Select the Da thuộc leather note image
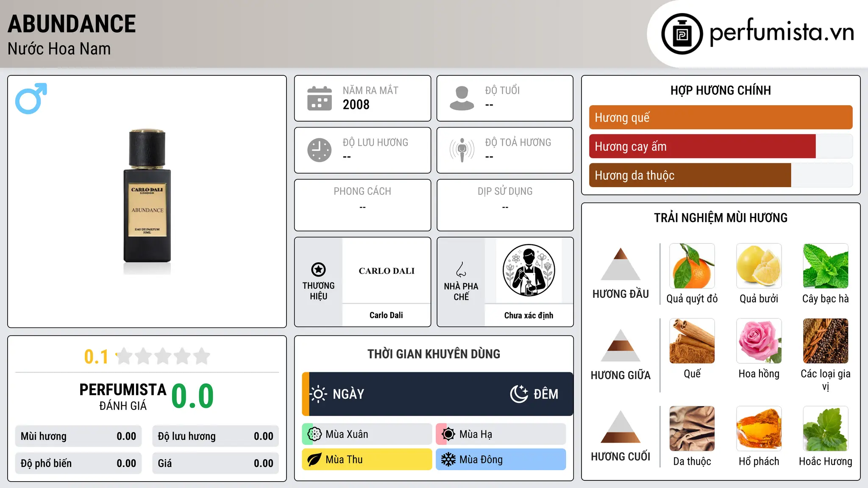Screen dimensions: 868x488 click(x=692, y=429)
